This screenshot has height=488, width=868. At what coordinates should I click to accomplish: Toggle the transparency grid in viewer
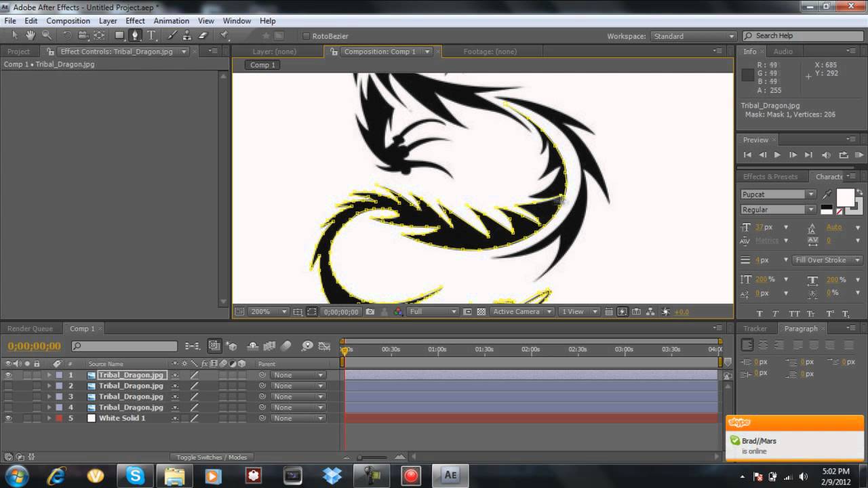point(481,312)
